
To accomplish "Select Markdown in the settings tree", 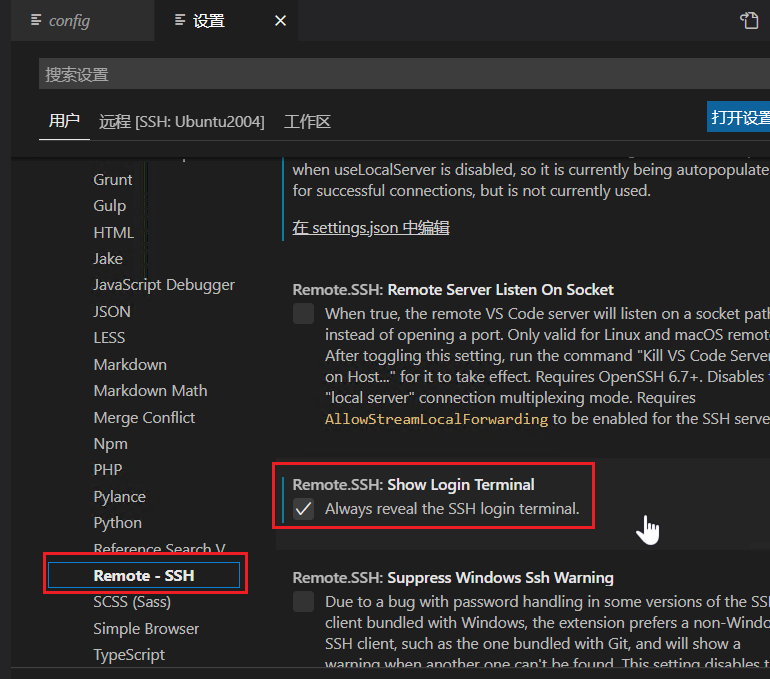I will (x=130, y=364).
